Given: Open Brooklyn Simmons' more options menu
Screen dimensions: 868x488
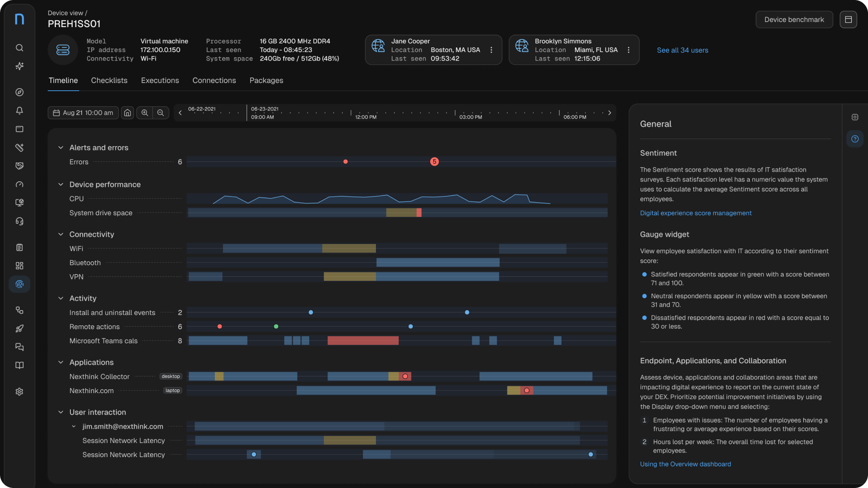Looking at the screenshot, I should click(x=629, y=50).
